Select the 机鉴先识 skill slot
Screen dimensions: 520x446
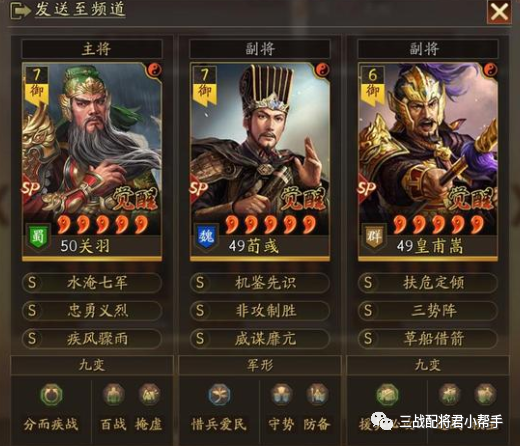pyautogui.click(x=260, y=283)
